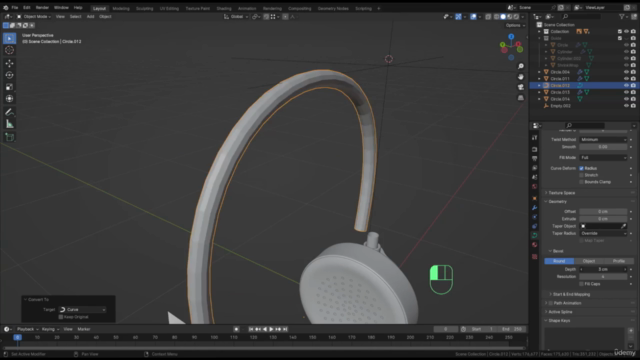Jump to the timeline start frame

(x=251, y=329)
